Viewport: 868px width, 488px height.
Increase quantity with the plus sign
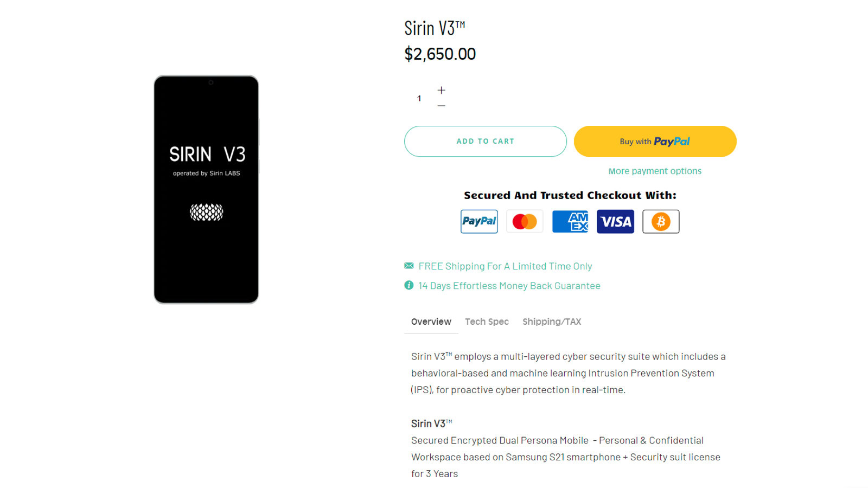(442, 90)
